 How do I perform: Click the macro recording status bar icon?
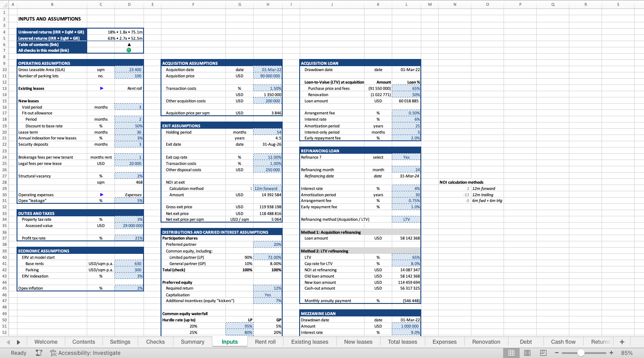tap(39, 353)
